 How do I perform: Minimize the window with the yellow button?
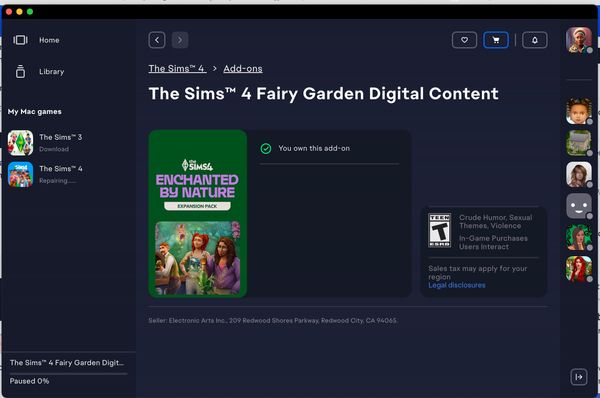[x=20, y=12]
